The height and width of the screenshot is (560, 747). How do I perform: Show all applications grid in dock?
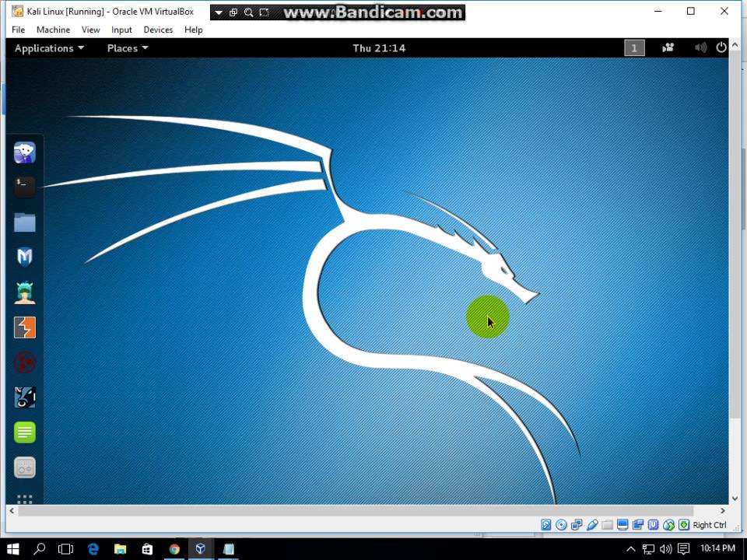(x=25, y=499)
